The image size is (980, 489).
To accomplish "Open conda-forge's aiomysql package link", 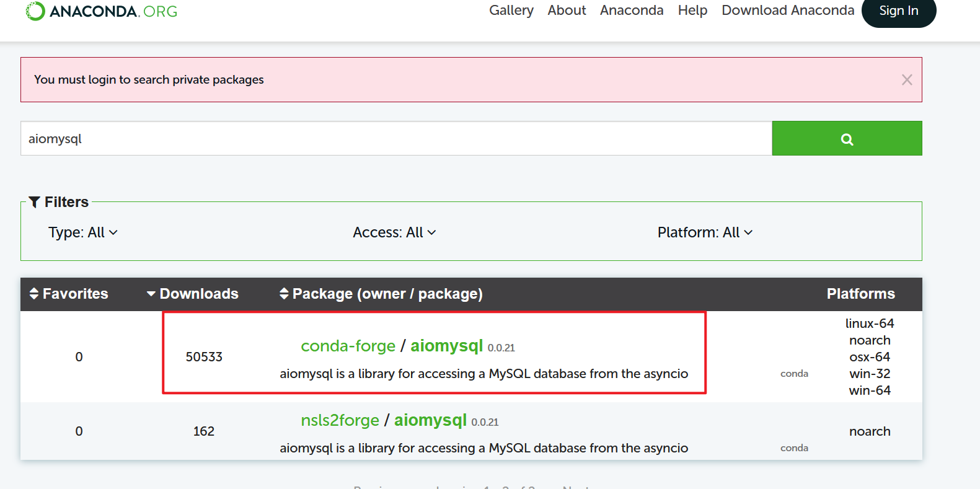I will pyautogui.click(x=446, y=346).
